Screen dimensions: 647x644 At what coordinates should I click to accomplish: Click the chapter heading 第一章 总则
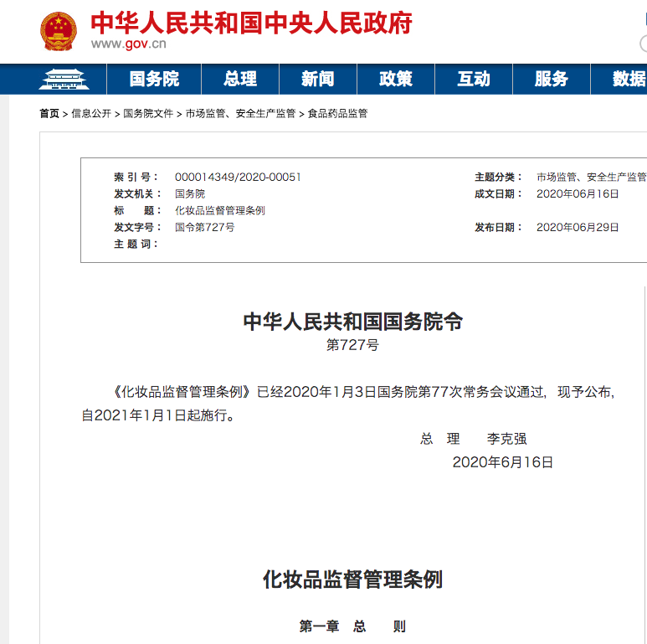353,626
